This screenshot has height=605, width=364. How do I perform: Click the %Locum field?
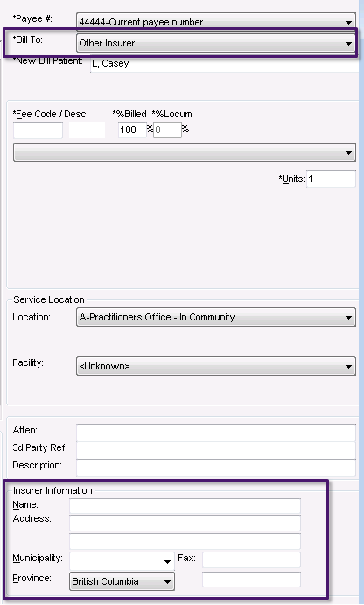[x=167, y=130]
